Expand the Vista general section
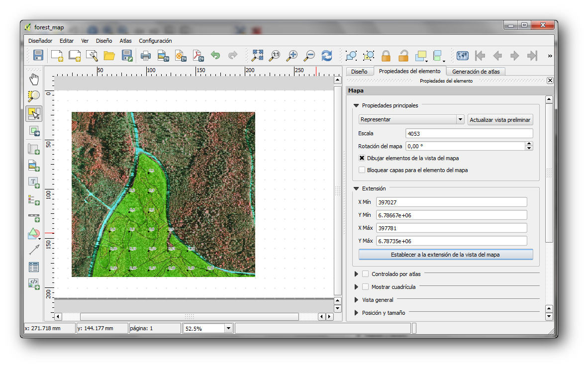The width and height of the screenshot is (588, 368). (x=356, y=300)
